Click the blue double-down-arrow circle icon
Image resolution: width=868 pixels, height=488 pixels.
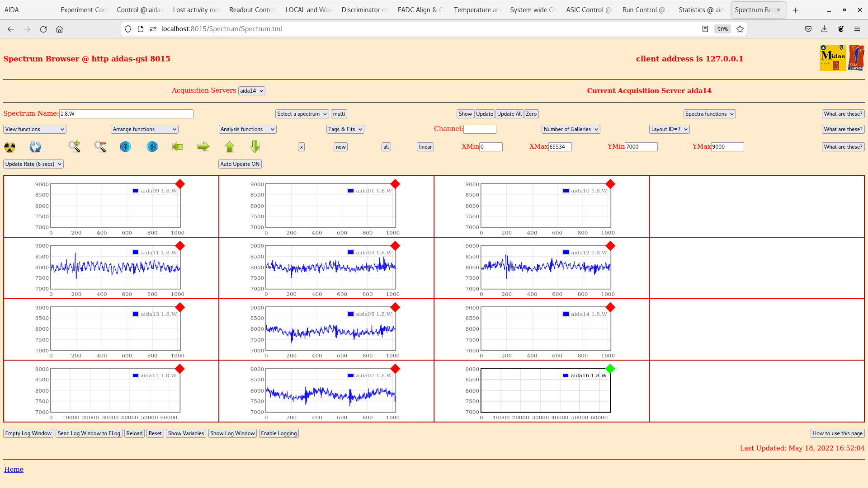click(x=125, y=146)
